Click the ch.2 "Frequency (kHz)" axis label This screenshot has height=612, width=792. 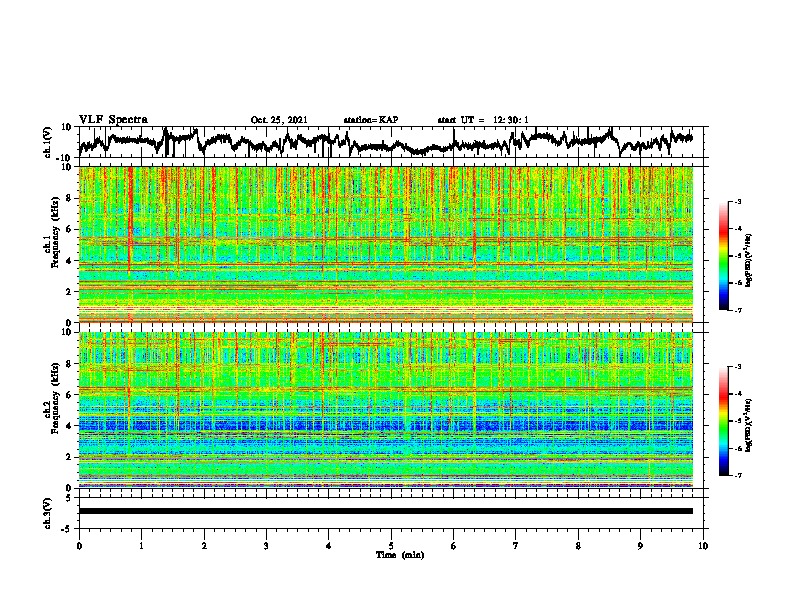click(x=55, y=398)
